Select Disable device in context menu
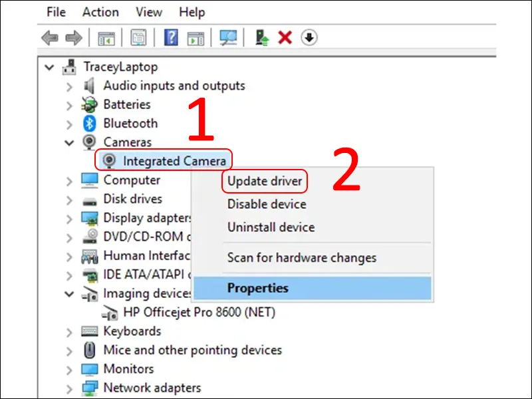Screen dimensions: 532x399 (267, 204)
